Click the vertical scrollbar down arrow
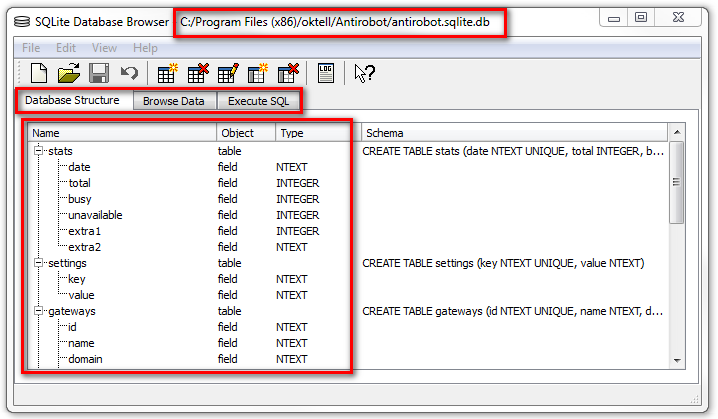Viewport: 718px width, 419px height. click(x=677, y=360)
